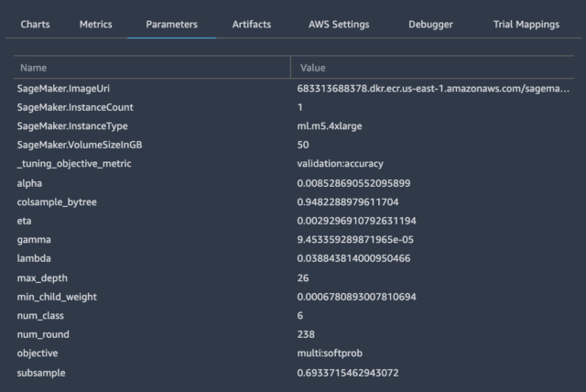Select the subsample parameter value
This screenshot has width=586, height=392.
point(348,373)
